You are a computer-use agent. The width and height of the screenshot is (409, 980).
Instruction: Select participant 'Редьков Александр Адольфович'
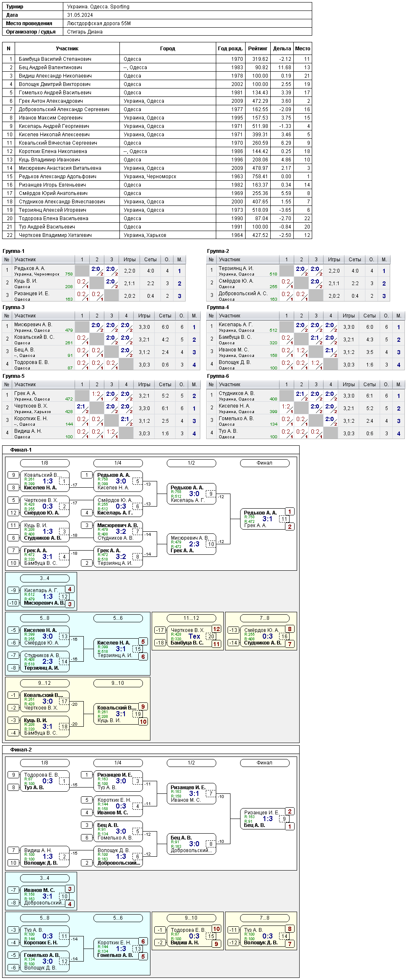(57, 177)
